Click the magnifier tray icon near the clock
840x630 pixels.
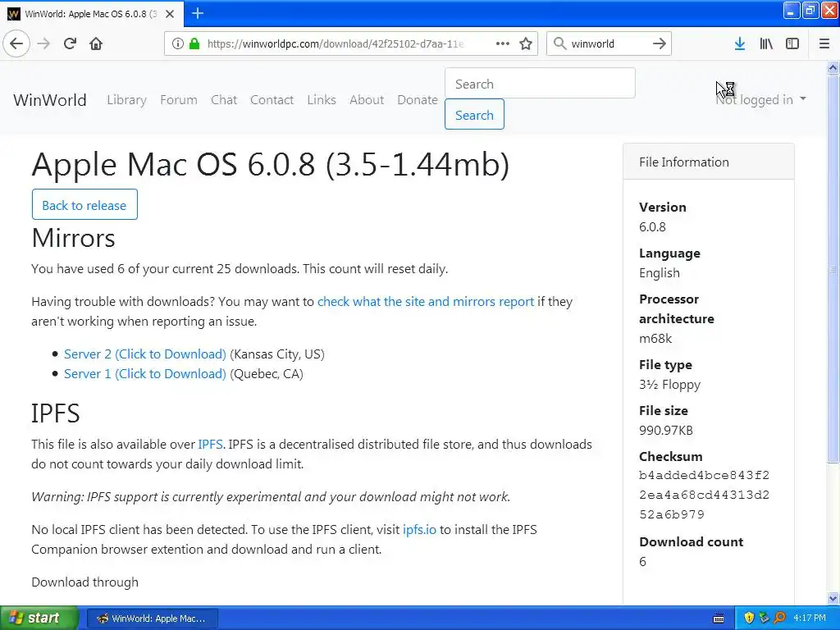[779, 619]
